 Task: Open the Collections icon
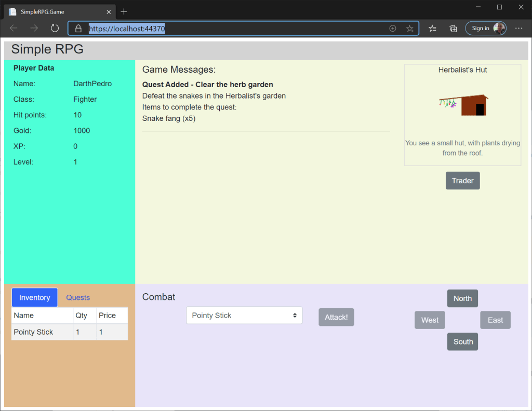tap(453, 29)
